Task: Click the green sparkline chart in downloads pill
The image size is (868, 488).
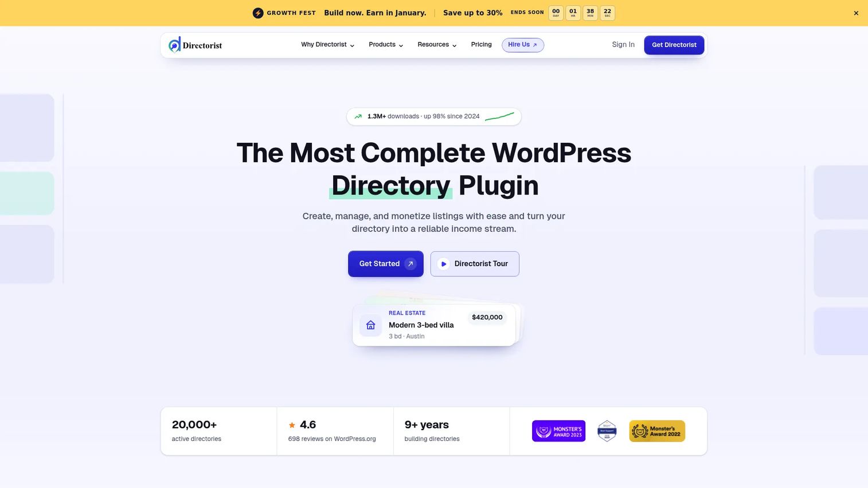Action: tap(499, 117)
